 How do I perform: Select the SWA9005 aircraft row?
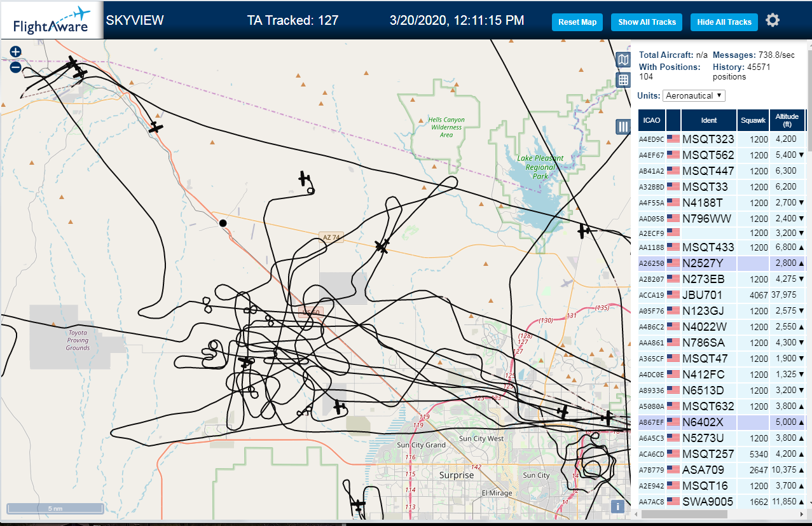pos(722,502)
